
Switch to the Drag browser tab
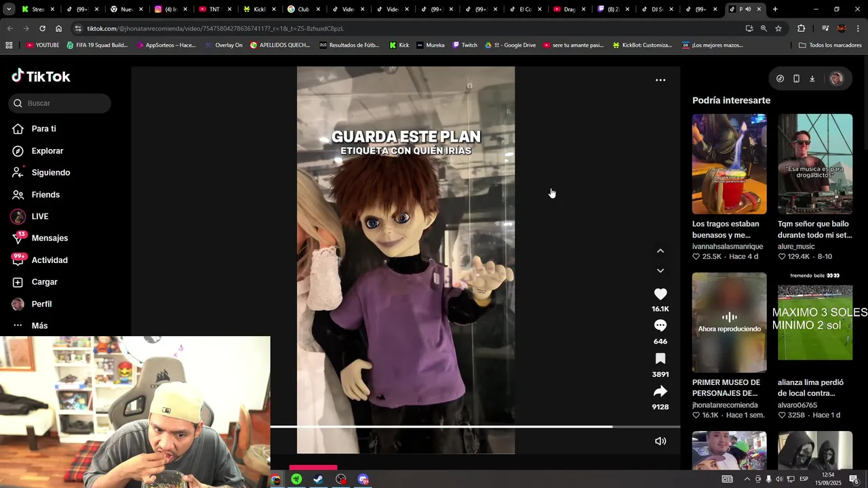click(x=568, y=9)
